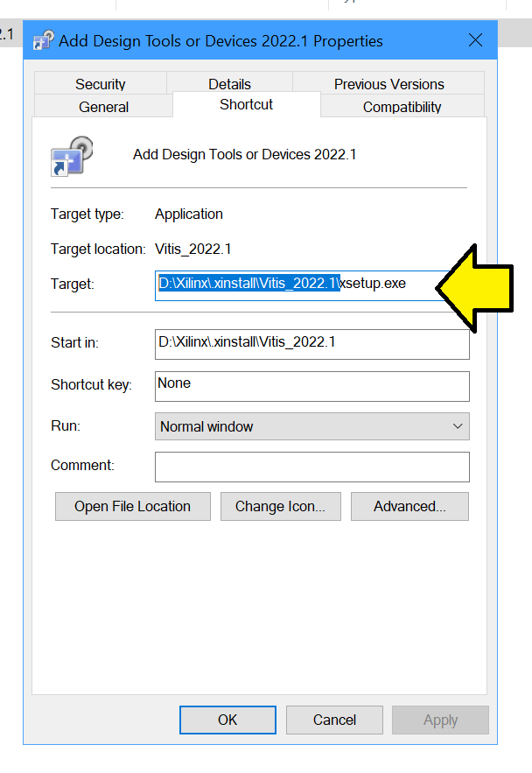532x773 pixels.
Task: Click the Cancel button
Action: (x=334, y=720)
